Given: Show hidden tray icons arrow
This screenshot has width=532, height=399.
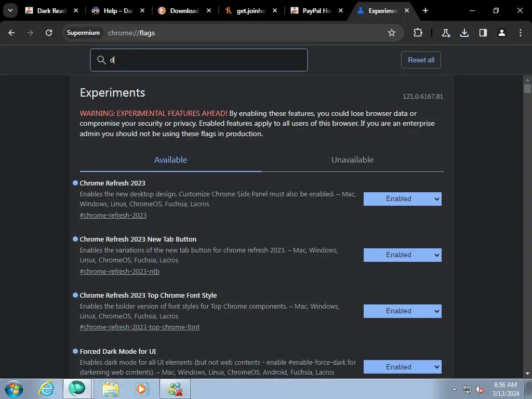Looking at the screenshot, I should (454, 390).
